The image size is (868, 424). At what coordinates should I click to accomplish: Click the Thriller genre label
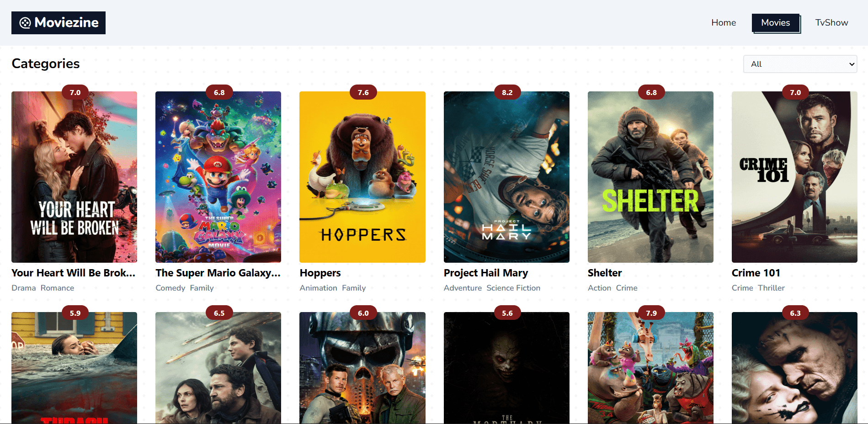point(771,288)
